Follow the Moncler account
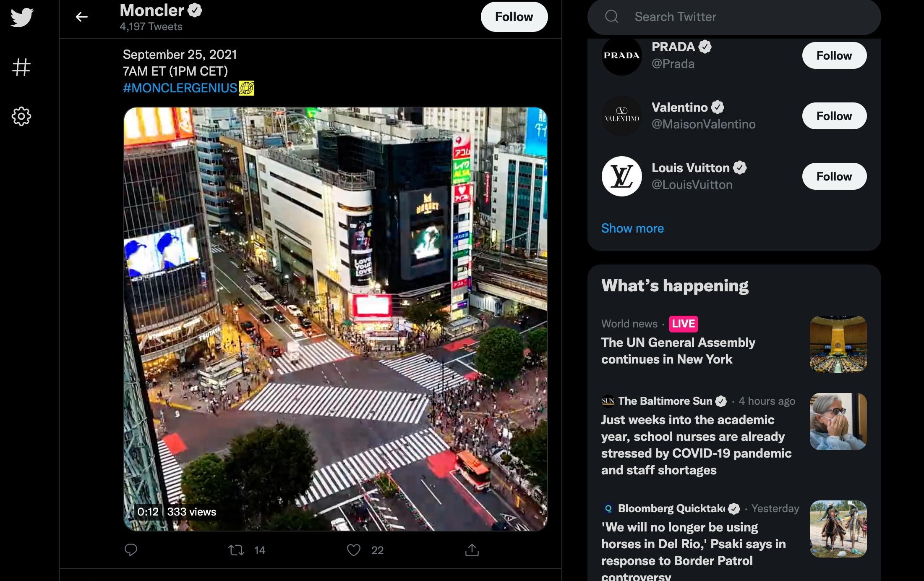The image size is (924, 581). pyautogui.click(x=514, y=17)
